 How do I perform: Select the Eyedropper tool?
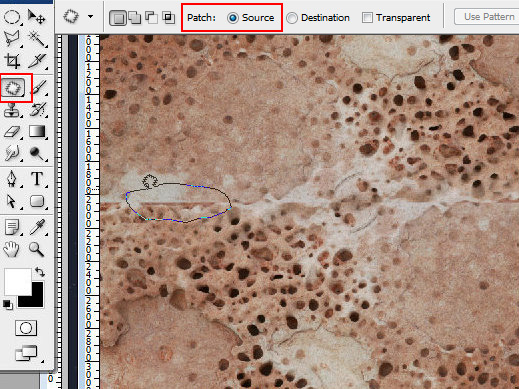pos(37,227)
